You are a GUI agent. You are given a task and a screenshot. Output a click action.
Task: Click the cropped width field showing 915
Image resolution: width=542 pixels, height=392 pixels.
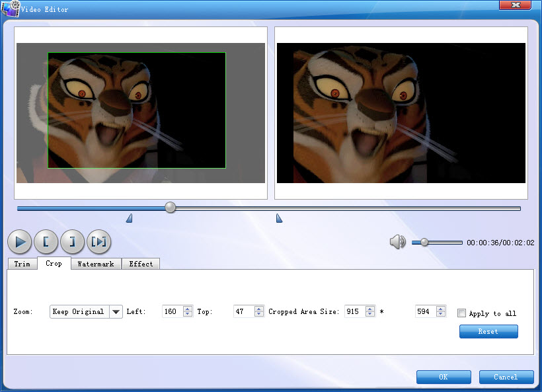pos(355,311)
